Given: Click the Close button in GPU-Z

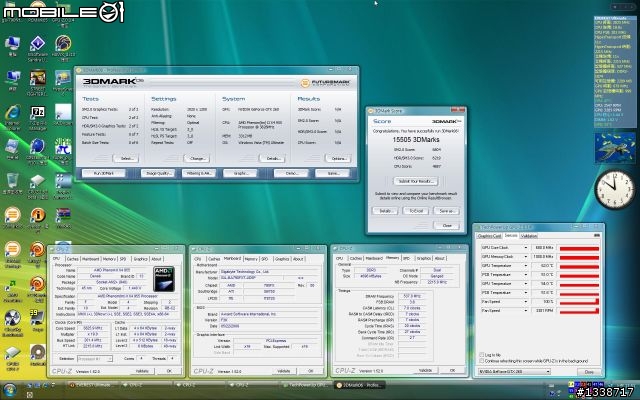Looking at the screenshot, I should pos(589,372).
